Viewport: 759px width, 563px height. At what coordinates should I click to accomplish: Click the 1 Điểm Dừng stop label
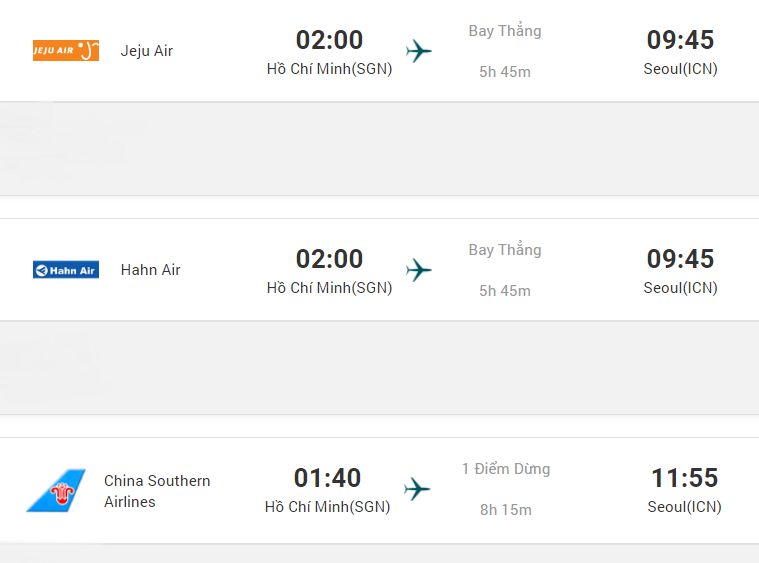[x=506, y=469]
